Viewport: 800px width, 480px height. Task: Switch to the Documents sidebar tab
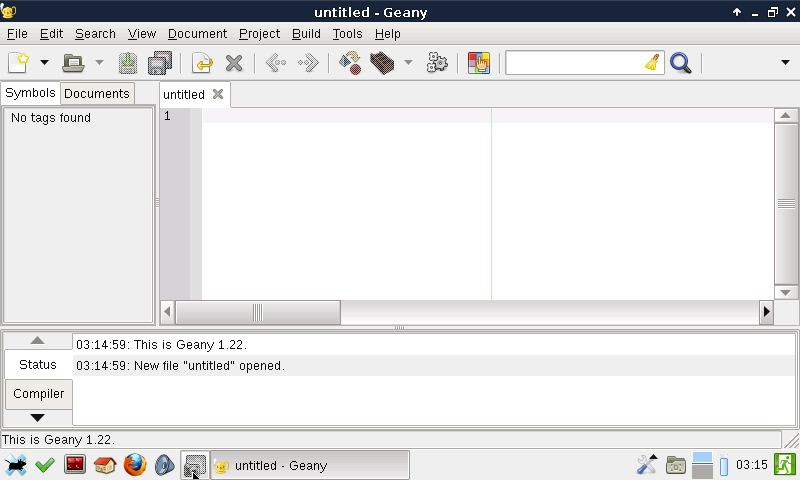97,93
